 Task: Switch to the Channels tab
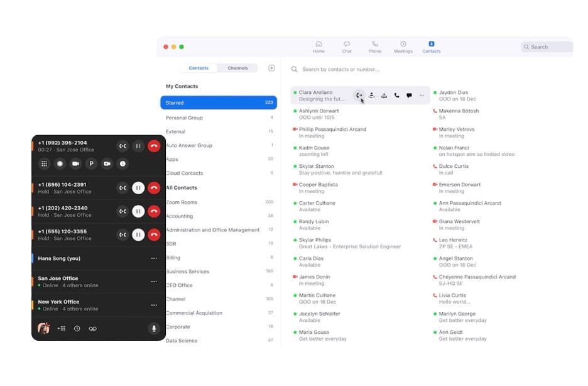point(238,68)
